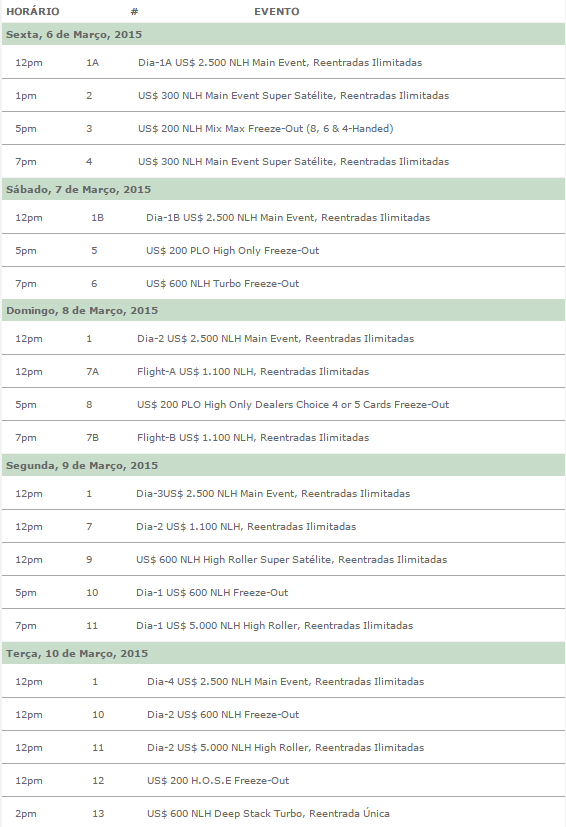Click US$ 200 H.O.S.E Freeze-Out event
This screenshot has width=566, height=827.
click(218, 781)
